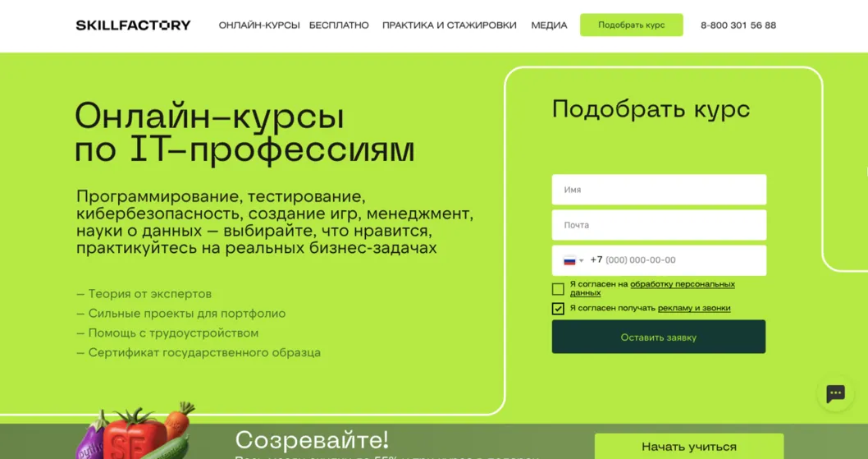868x459 pixels.
Task: Click into the phone number field
Action: pos(681,260)
